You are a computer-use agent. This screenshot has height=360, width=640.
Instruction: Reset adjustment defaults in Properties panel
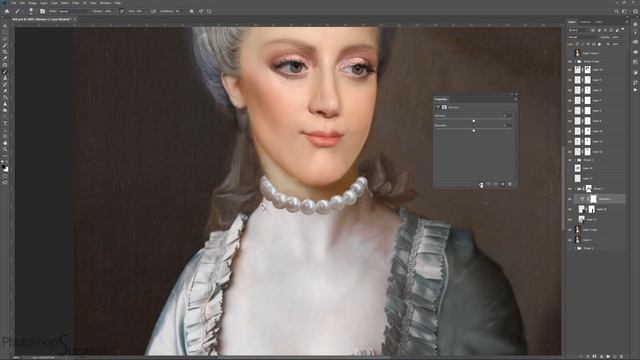pyautogui.click(x=496, y=184)
